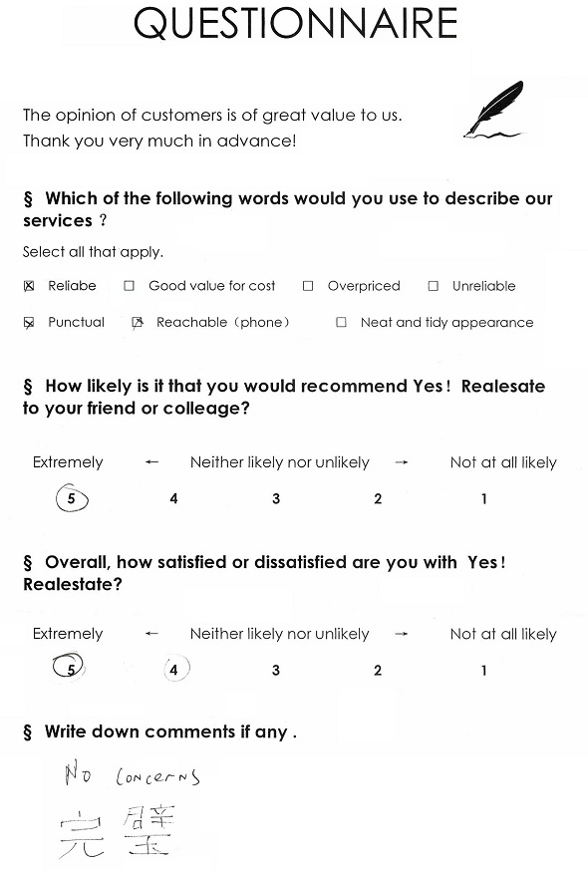Pick rating 1 under recommendation Not at all likely
Viewport: 588px width, 870px height.
pos(483,499)
